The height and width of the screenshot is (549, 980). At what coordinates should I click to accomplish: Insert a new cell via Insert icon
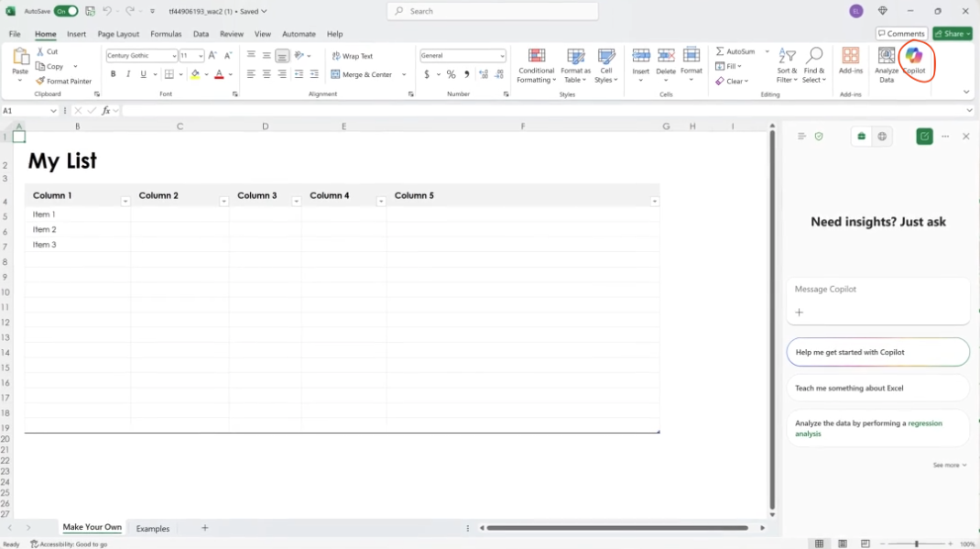click(x=640, y=57)
